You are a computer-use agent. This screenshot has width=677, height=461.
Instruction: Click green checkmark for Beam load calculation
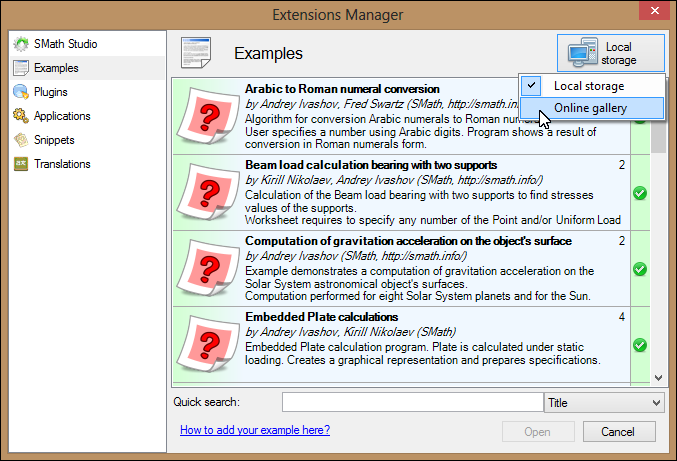[x=640, y=193]
